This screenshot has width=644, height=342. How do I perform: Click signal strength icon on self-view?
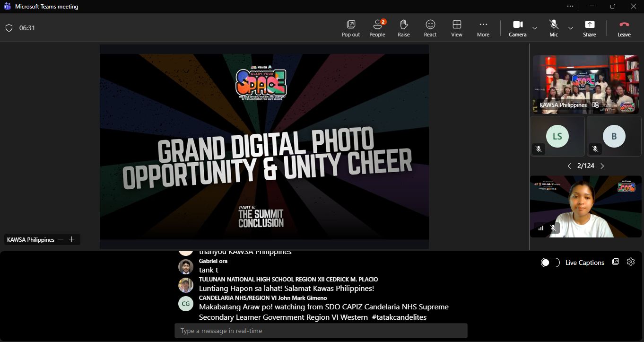click(541, 228)
